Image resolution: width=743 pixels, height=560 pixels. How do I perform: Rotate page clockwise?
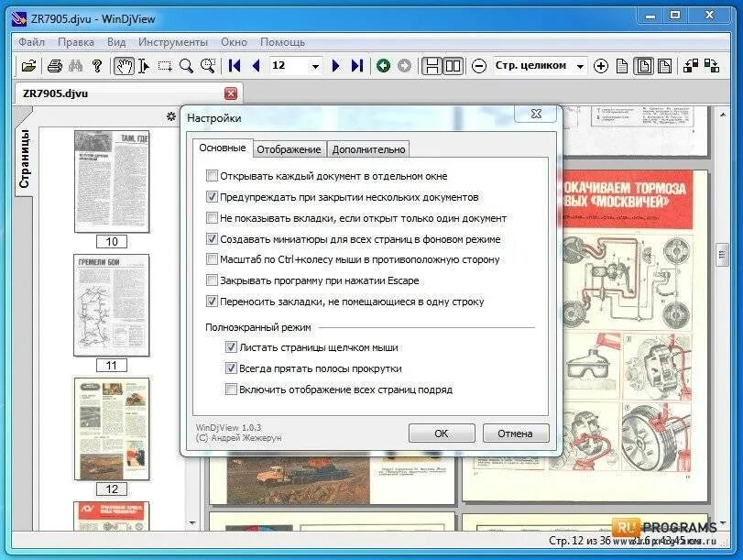pos(712,65)
